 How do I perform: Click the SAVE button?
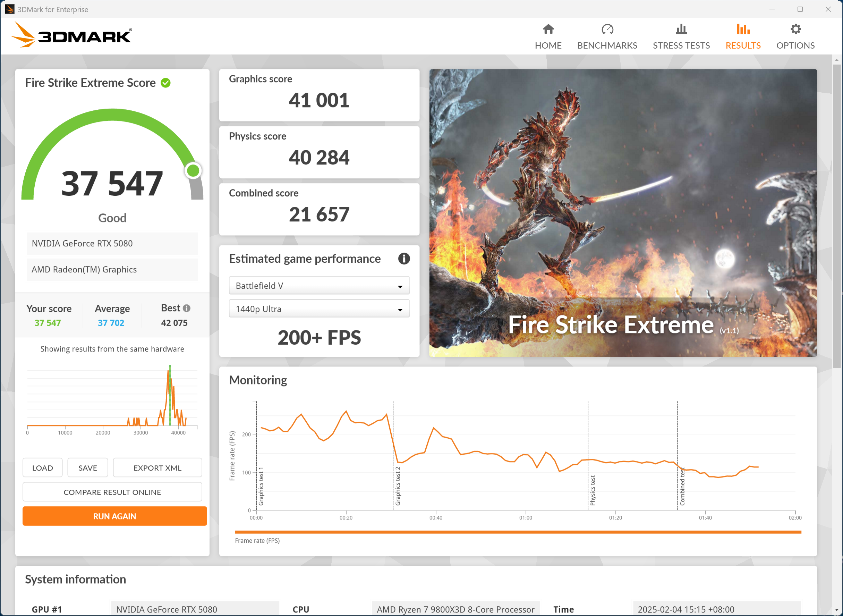[x=87, y=467]
